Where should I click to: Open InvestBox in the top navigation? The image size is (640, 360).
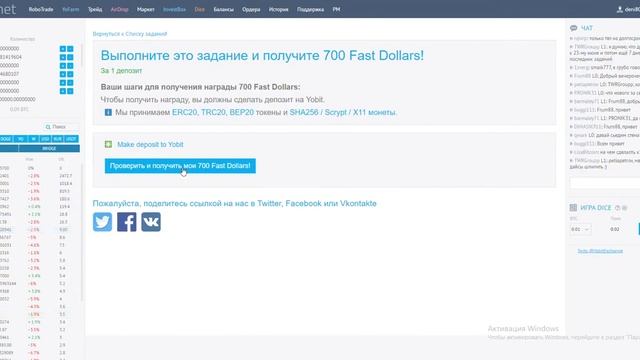(174, 9)
